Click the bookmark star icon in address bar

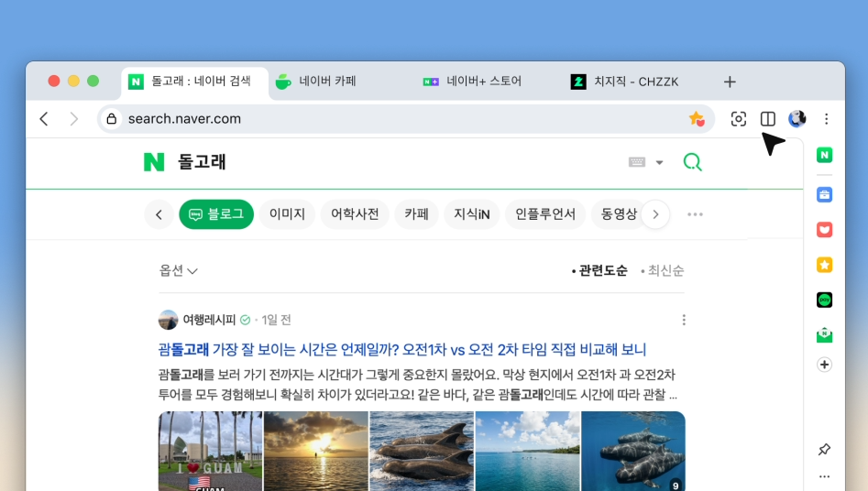click(x=697, y=118)
